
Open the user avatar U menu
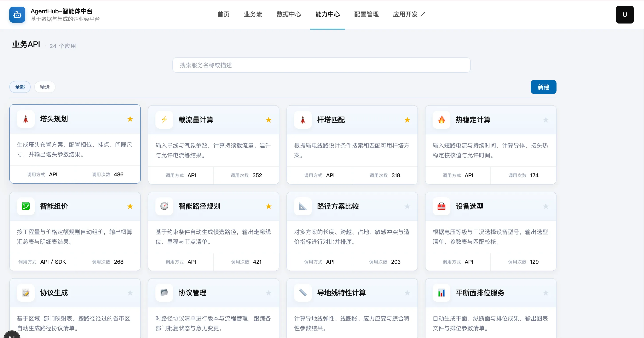click(624, 14)
